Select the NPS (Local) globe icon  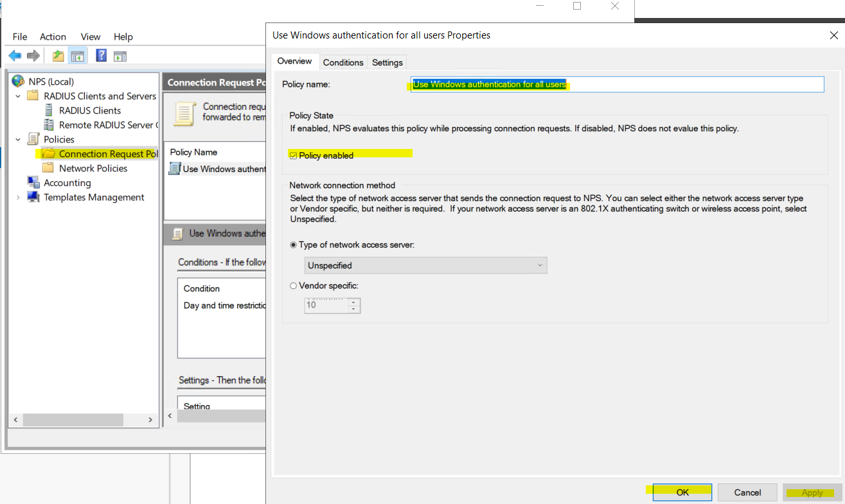[x=18, y=82]
